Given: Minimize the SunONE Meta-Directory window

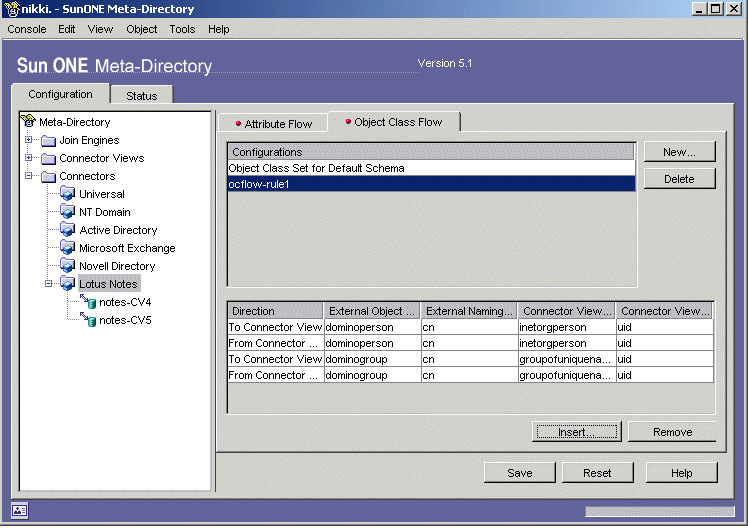Looking at the screenshot, I should click(699, 9).
